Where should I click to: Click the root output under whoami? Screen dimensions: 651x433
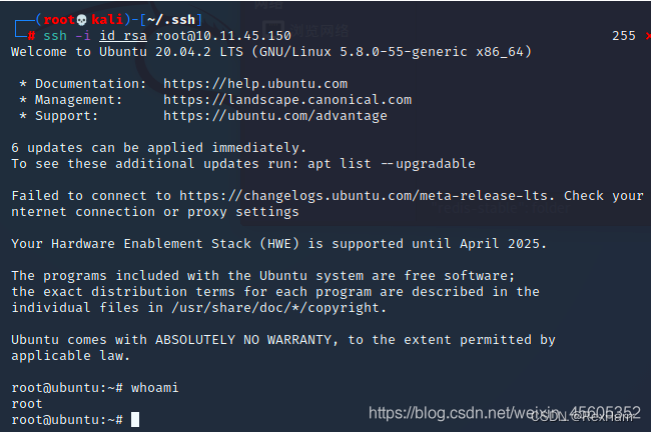point(27,404)
